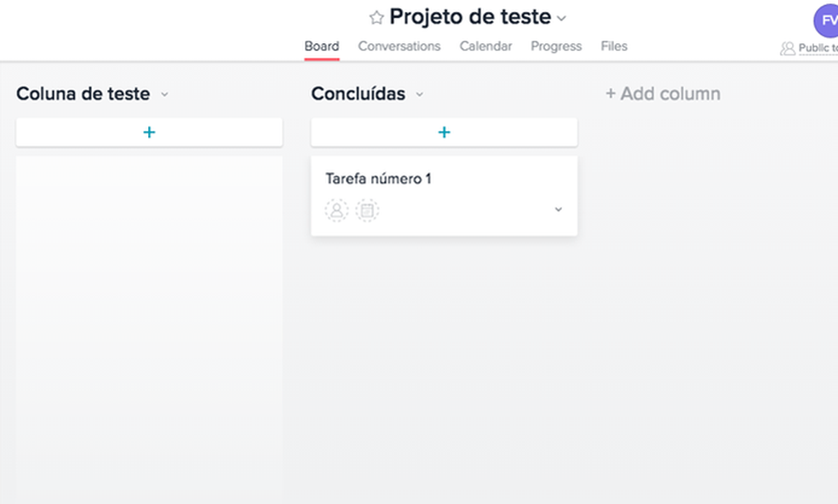Click the plus icon under Coluna de teste

click(x=149, y=132)
